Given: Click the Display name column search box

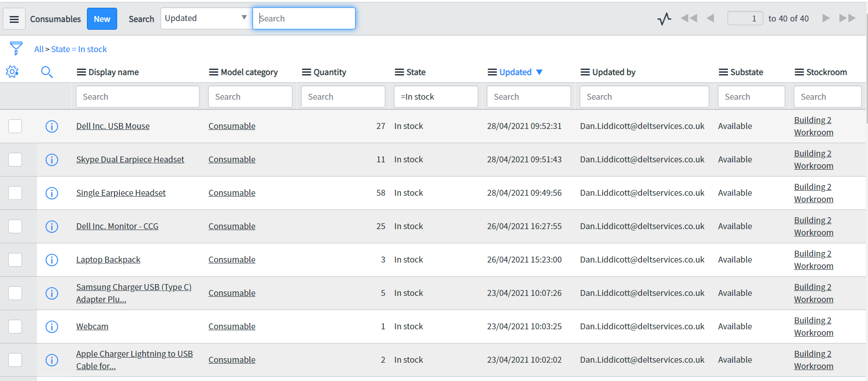Looking at the screenshot, I should tap(138, 97).
